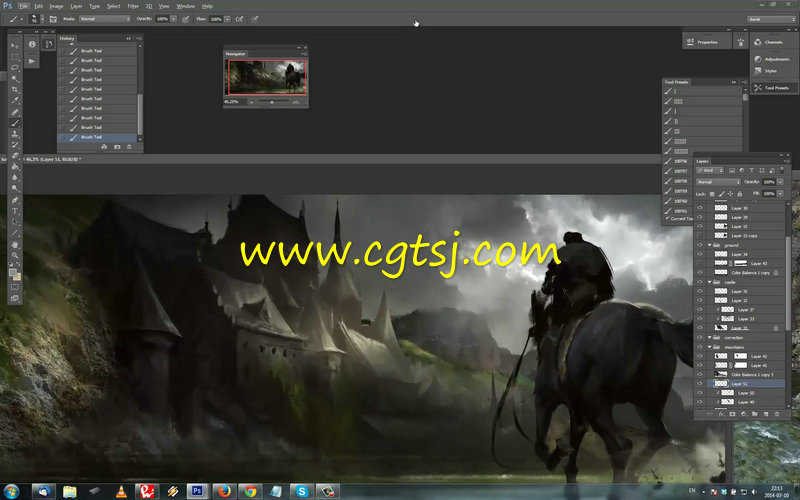Image resolution: width=800 pixels, height=500 pixels.
Task: Collapse the castle layer group
Action: click(x=709, y=282)
